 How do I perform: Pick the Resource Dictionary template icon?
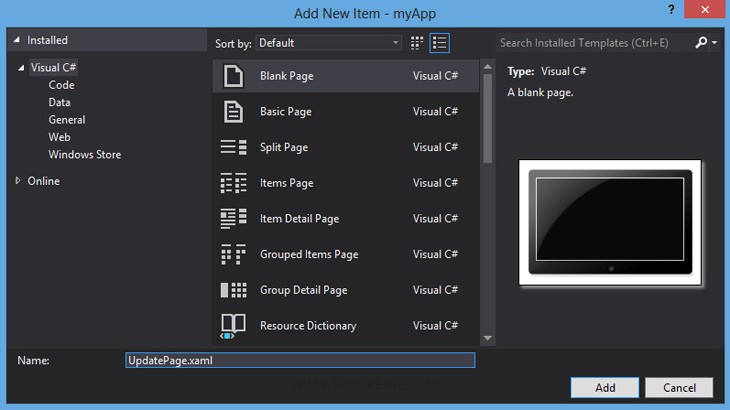click(233, 325)
